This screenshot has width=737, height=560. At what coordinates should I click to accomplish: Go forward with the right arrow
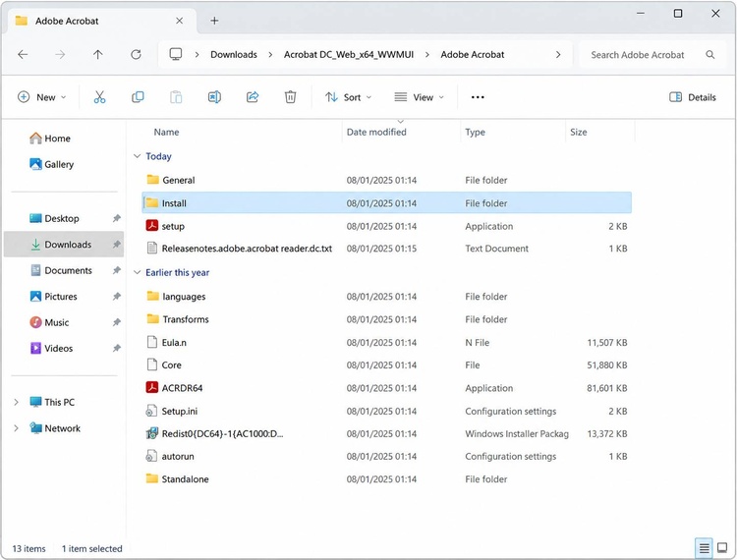pos(60,54)
